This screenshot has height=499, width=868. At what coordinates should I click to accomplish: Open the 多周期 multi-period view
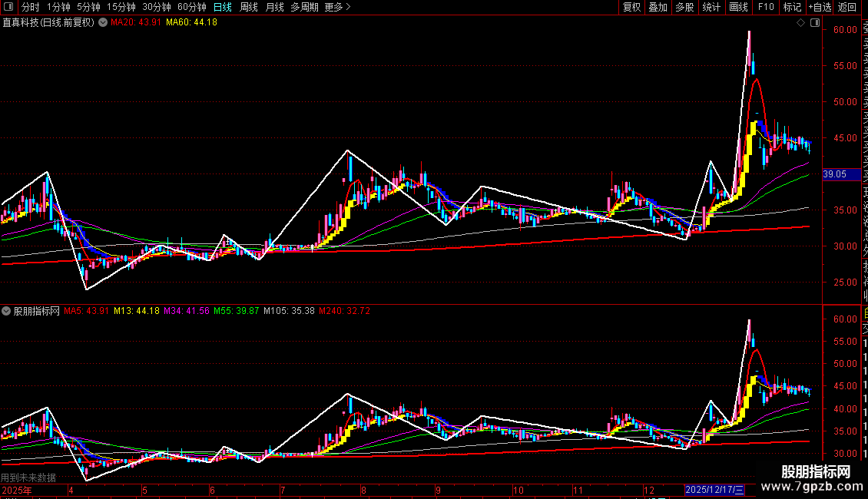coord(304,7)
